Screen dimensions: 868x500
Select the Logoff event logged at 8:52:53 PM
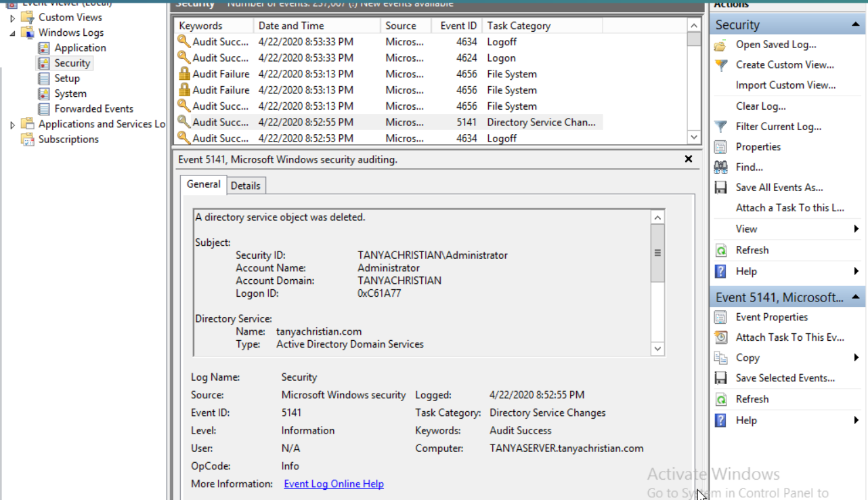click(389, 138)
